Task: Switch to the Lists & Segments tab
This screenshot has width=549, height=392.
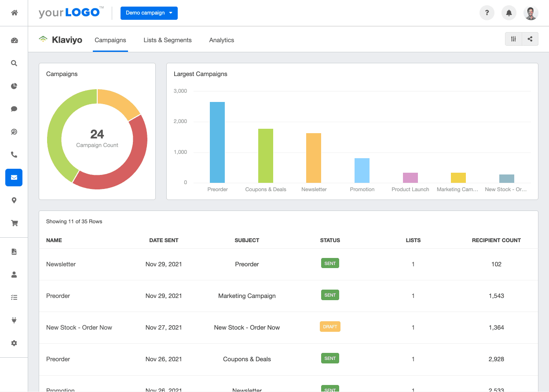Action: (167, 40)
